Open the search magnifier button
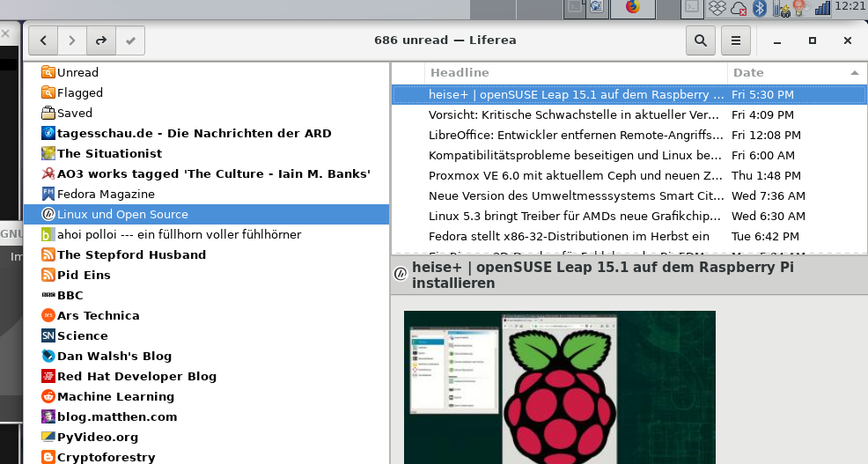Screen dimensions: 868x464 coord(700,41)
